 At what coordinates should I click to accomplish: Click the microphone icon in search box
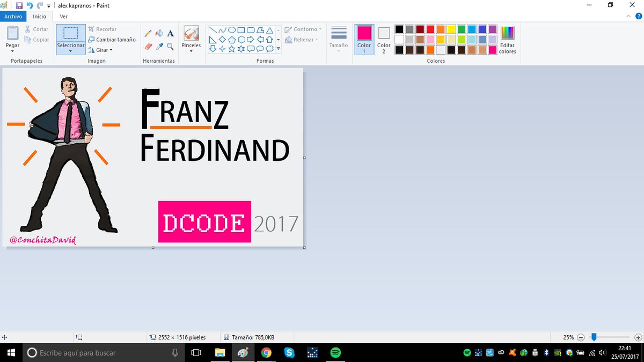175,352
